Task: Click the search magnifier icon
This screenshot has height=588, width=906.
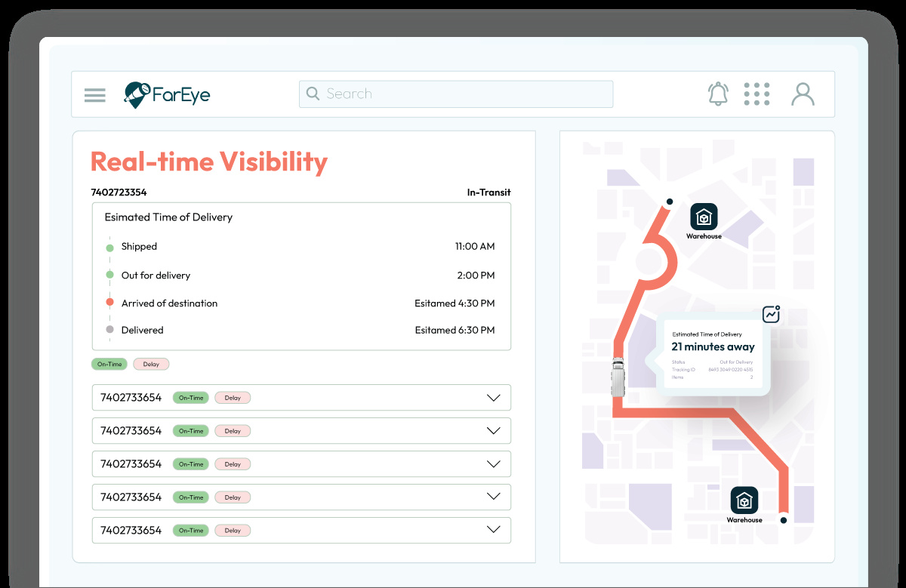Action: (x=313, y=94)
